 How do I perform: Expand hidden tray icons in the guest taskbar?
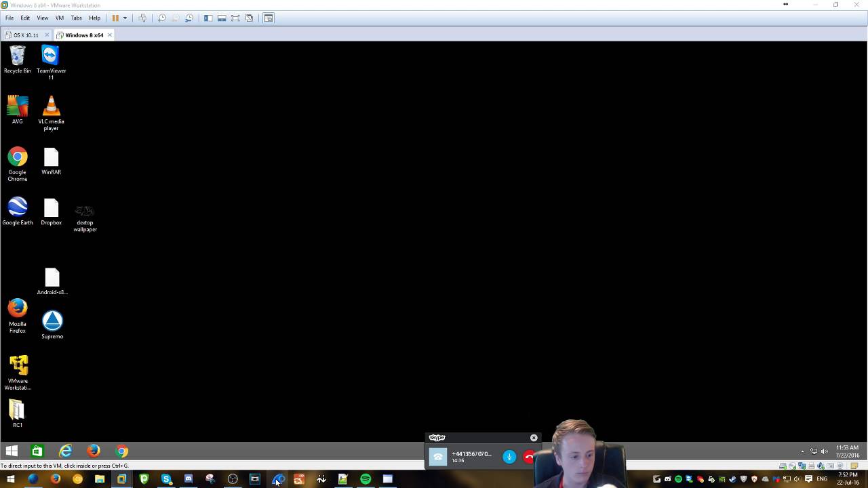(x=802, y=451)
